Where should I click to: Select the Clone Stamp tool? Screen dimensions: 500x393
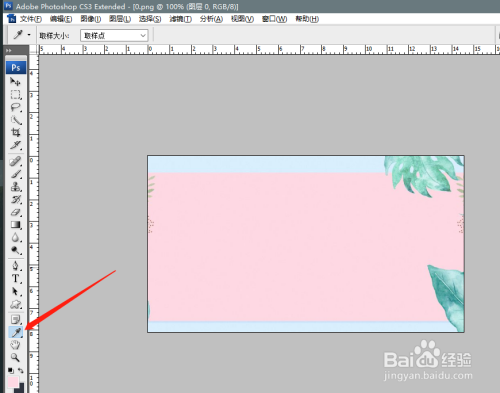pyautogui.click(x=15, y=187)
